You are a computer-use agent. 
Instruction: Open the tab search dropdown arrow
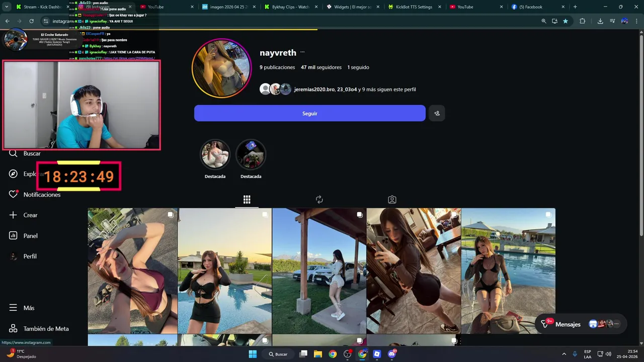(x=7, y=7)
